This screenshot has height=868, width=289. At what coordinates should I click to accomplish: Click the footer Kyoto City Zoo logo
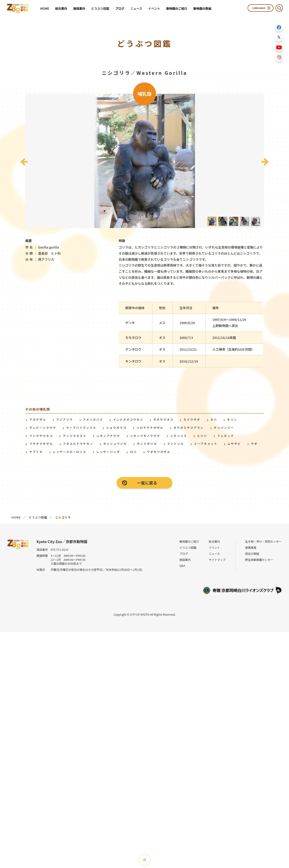point(18,544)
